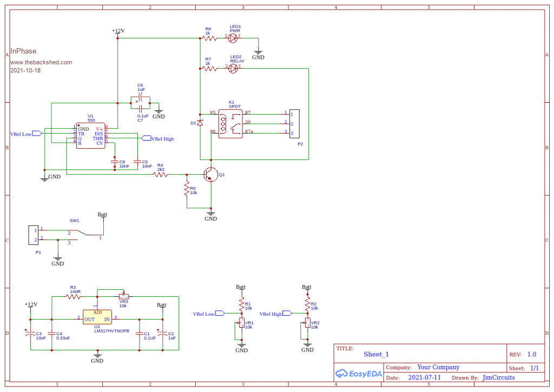Click capacitor C6 1uF symbol
This screenshot has height=392, width=554.
click(x=140, y=101)
